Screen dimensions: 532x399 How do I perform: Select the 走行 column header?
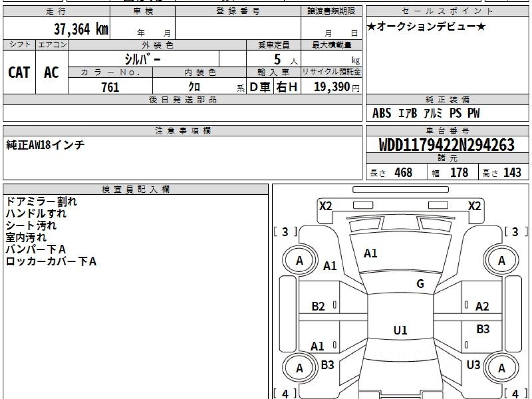pyautogui.click(x=56, y=12)
